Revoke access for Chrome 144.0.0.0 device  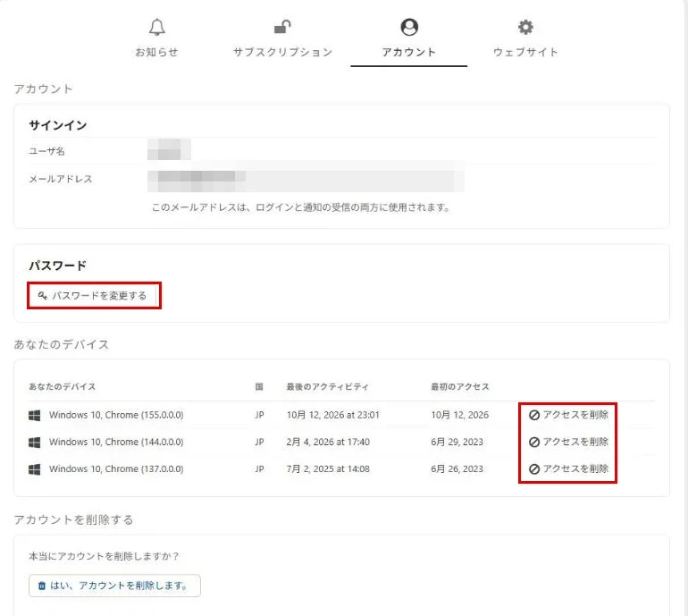(568, 442)
